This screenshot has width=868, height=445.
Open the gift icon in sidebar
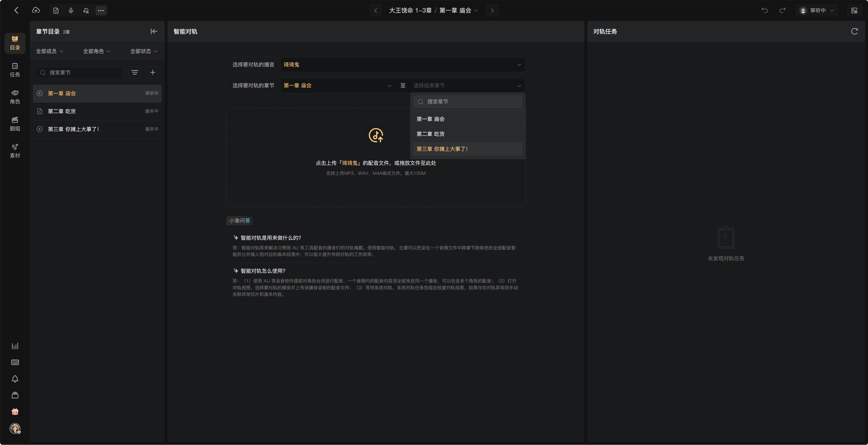click(15, 412)
